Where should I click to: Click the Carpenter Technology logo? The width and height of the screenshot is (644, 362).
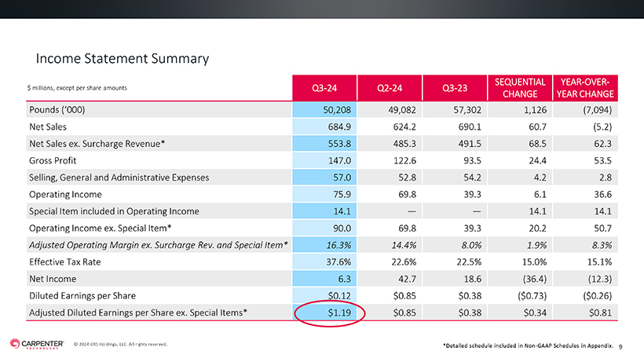point(37,344)
